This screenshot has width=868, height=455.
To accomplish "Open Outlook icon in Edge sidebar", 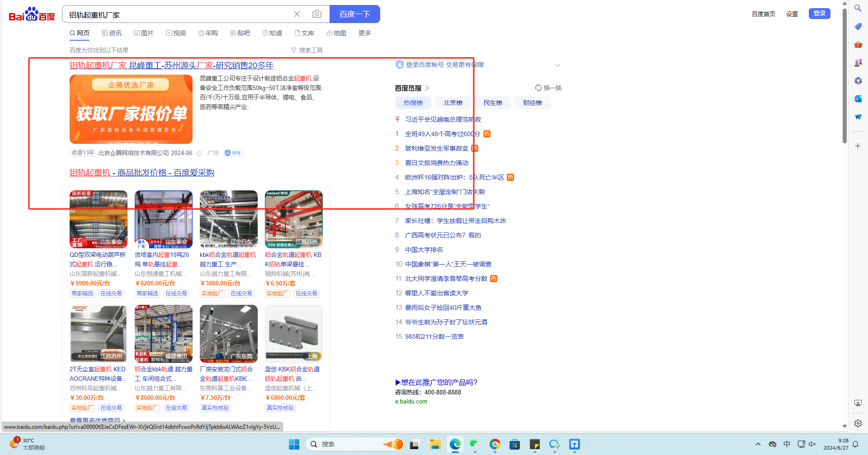I will 858,99.
